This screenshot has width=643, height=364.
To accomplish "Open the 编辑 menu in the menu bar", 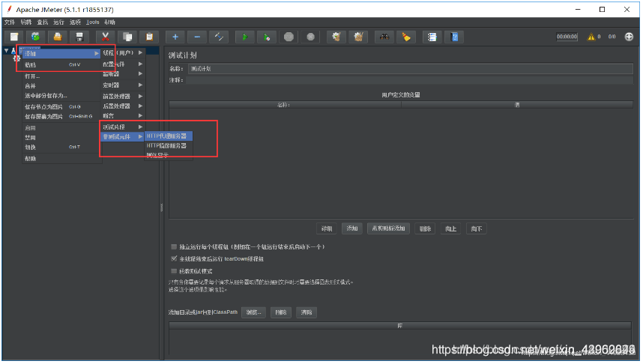I will click(x=25, y=22).
